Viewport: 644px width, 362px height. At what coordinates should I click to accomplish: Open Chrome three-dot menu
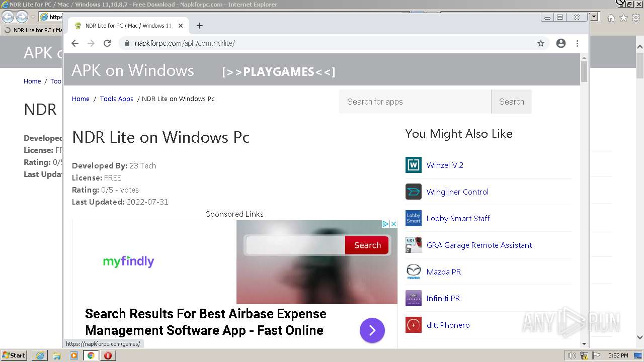(578, 43)
